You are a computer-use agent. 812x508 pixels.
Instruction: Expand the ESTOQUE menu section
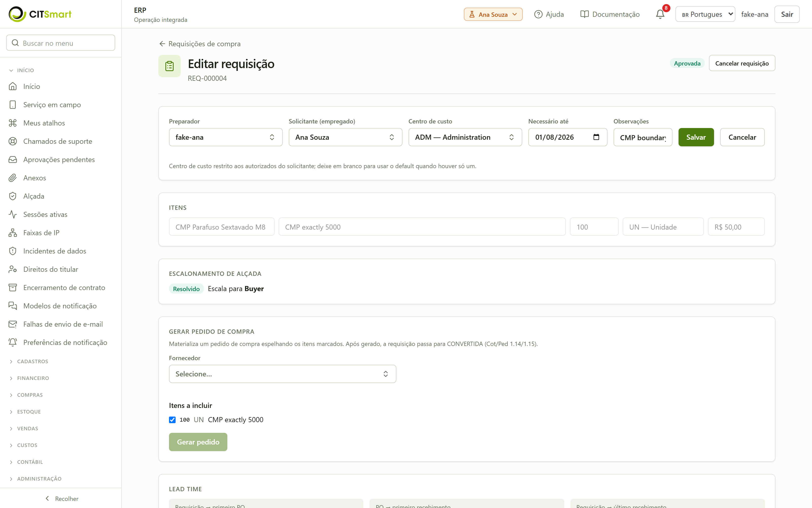pyautogui.click(x=25, y=412)
